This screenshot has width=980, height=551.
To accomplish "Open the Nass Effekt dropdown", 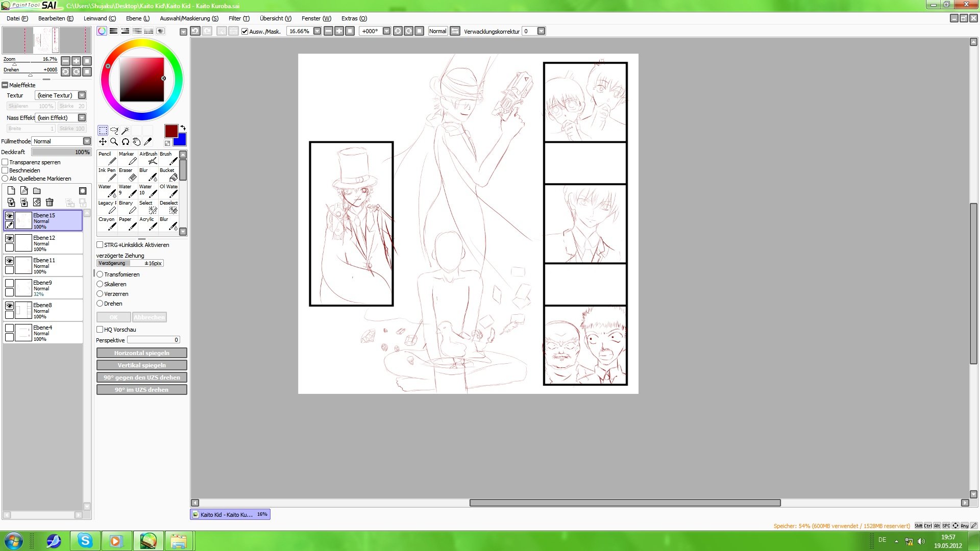I will [82, 118].
